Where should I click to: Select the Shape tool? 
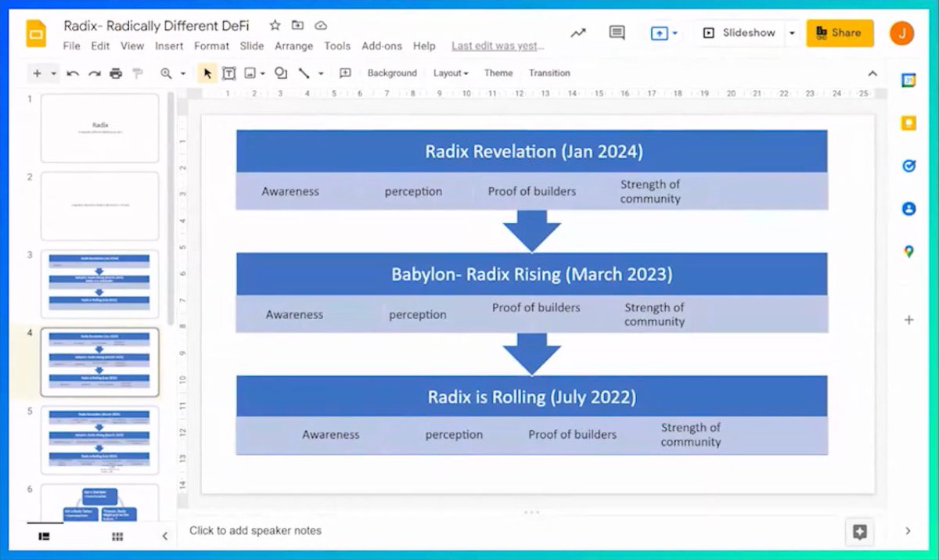(x=281, y=74)
